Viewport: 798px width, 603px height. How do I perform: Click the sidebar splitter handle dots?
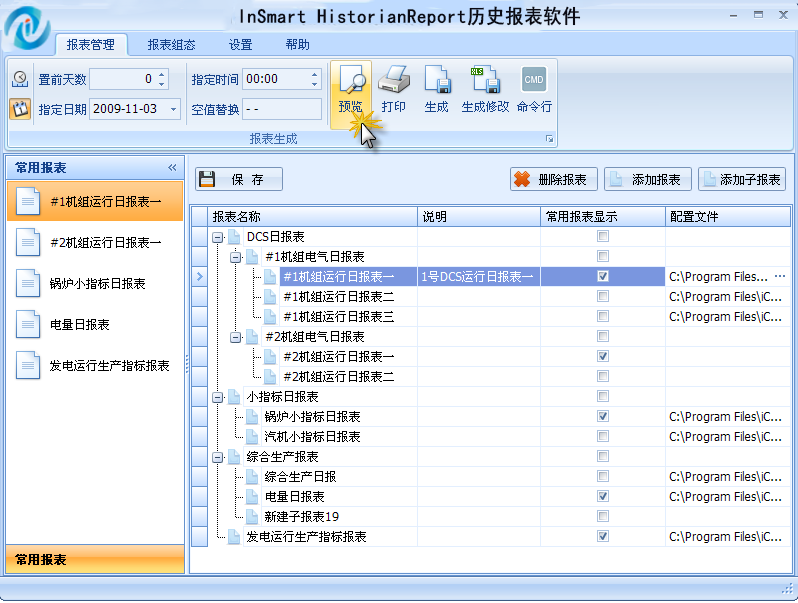[x=187, y=364]
